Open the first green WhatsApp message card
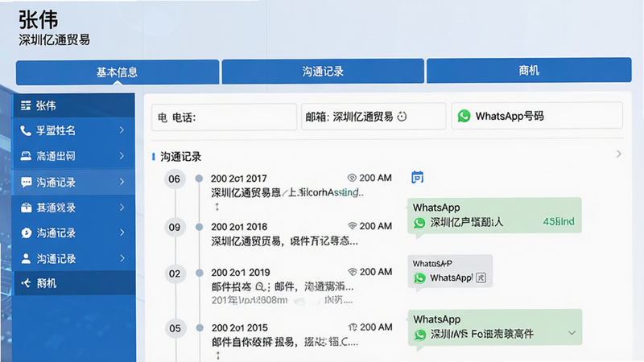 click(x=494, y=216)
